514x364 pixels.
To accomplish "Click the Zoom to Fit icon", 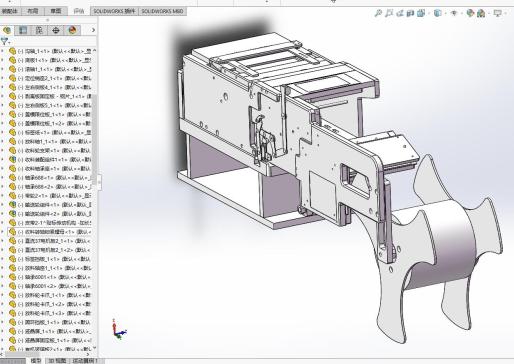I will [378, 13].
